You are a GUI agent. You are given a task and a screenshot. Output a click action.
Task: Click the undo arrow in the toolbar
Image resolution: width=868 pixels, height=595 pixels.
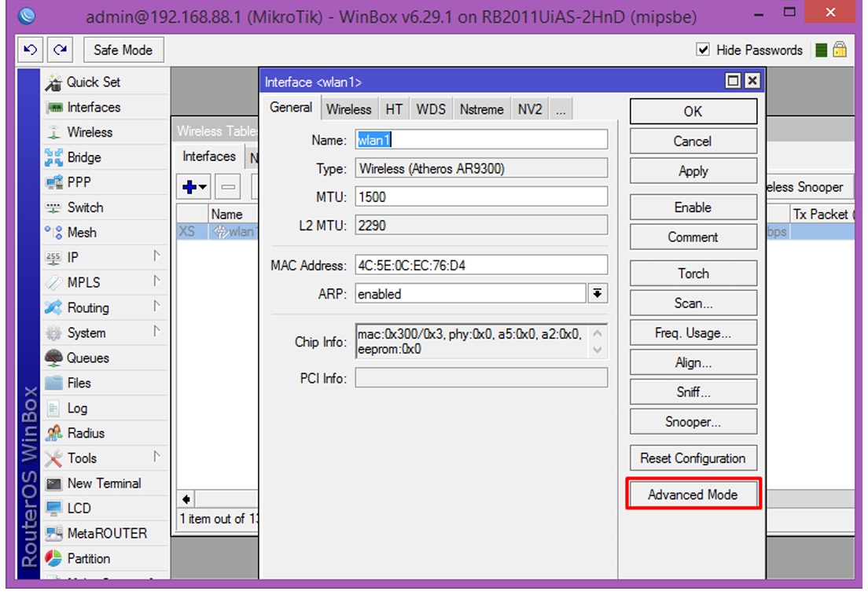pos(31,50)
